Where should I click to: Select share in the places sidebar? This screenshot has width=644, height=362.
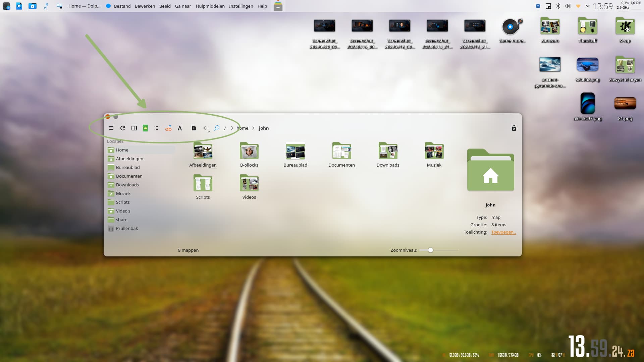point(141,220)
